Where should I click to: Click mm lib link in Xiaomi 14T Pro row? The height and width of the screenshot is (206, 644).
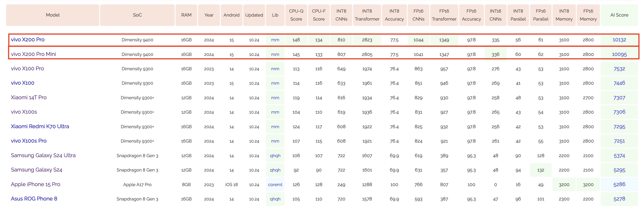pyautogui.click(x=275, y=98)
